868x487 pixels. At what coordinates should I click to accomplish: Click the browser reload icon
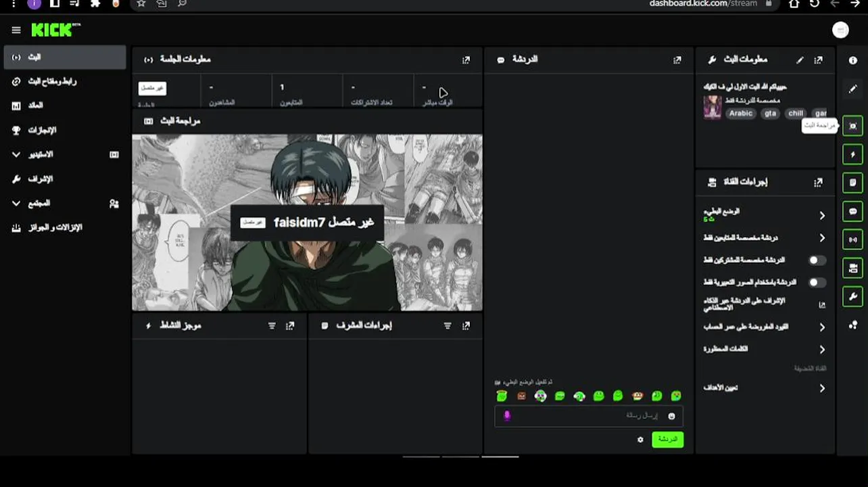click(x=815, y=3)
